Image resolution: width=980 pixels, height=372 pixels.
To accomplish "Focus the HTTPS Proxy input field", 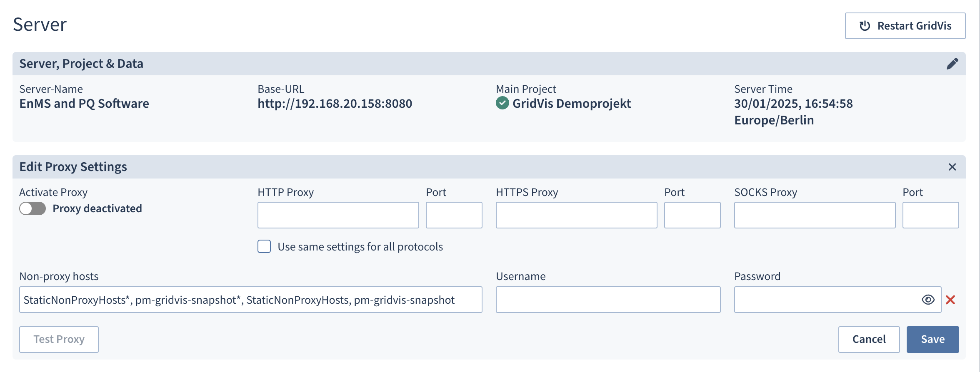I will pyautogui.click(x=576, y=215).
